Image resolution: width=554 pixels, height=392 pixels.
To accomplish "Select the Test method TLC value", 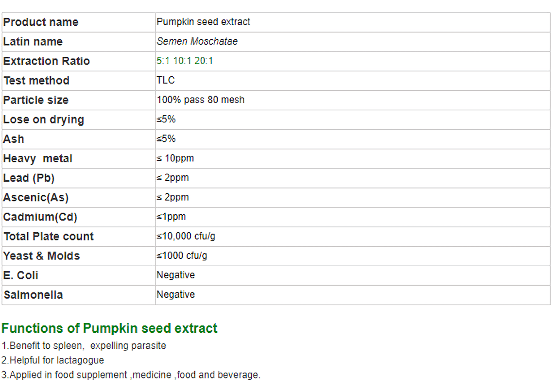I will coord(166,80).
